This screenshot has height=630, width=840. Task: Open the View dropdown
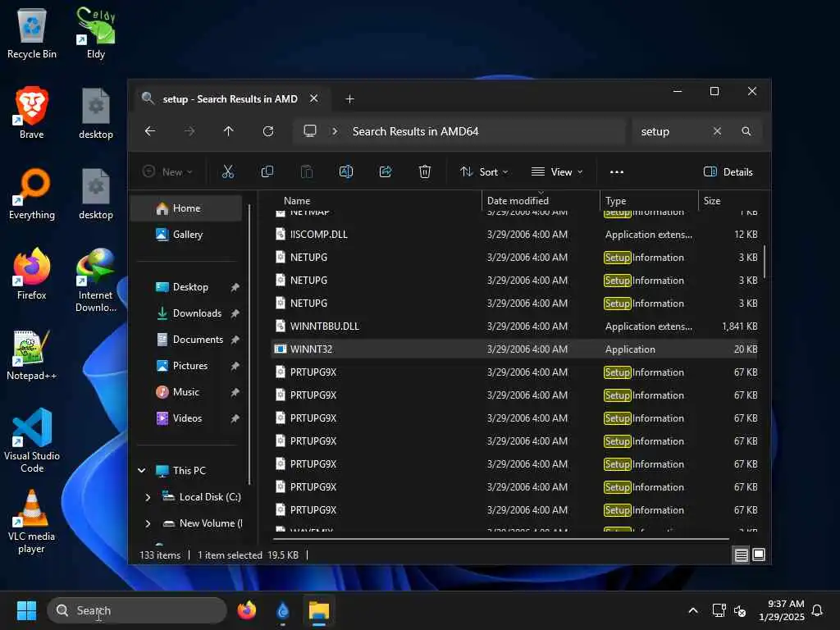click(x=557, y=172)
